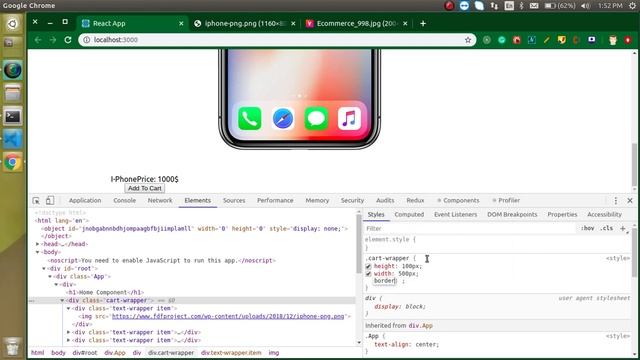Collapse the first text-wrapper item div
Screen dimensions: 640x360
[x=69, y=309]
